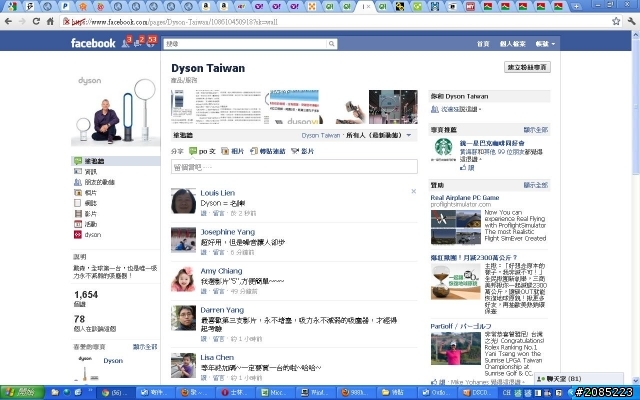Screen dimensions: 640x400
Task: Open the 聊天室 (81) chat bar
Action: click(579, 379)
